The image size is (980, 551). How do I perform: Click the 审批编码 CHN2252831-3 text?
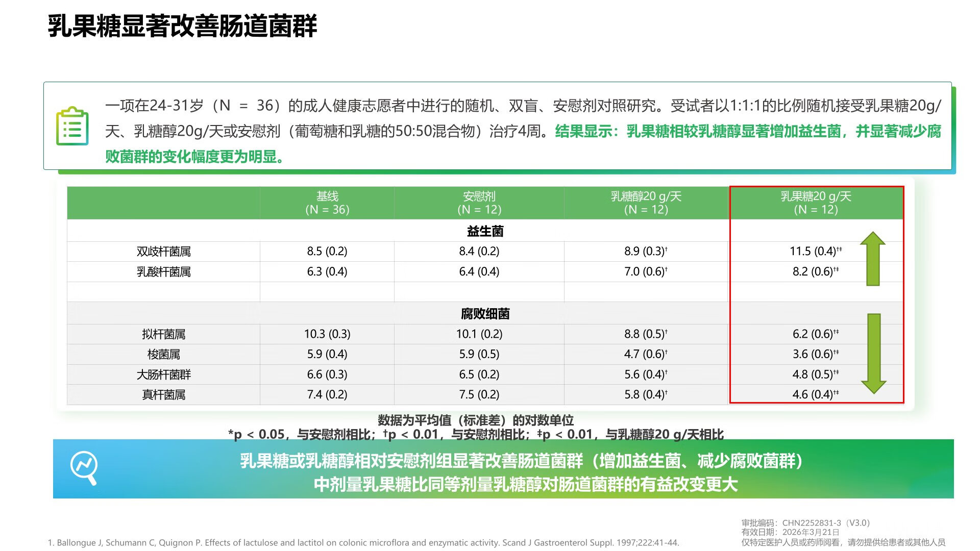[x=805, y=522]
